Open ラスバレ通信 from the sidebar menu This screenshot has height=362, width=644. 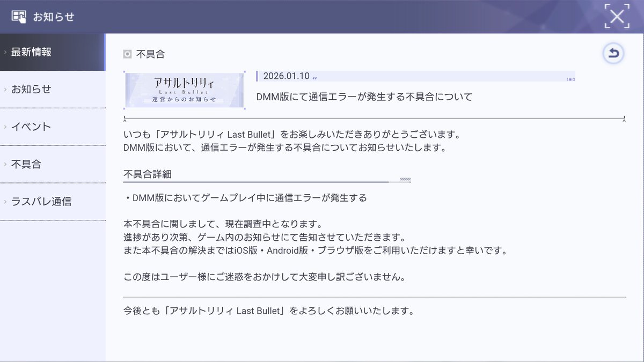point(43,202)
